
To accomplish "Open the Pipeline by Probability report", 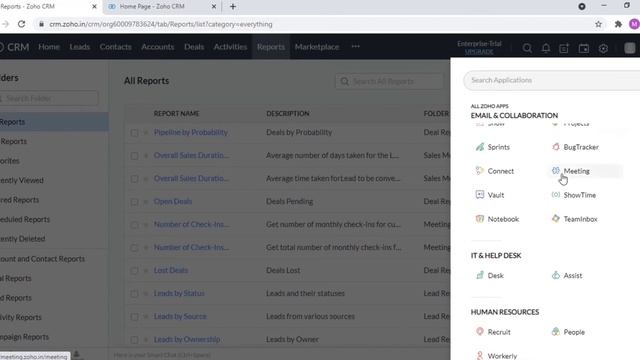I will click(x=191, y=132).
